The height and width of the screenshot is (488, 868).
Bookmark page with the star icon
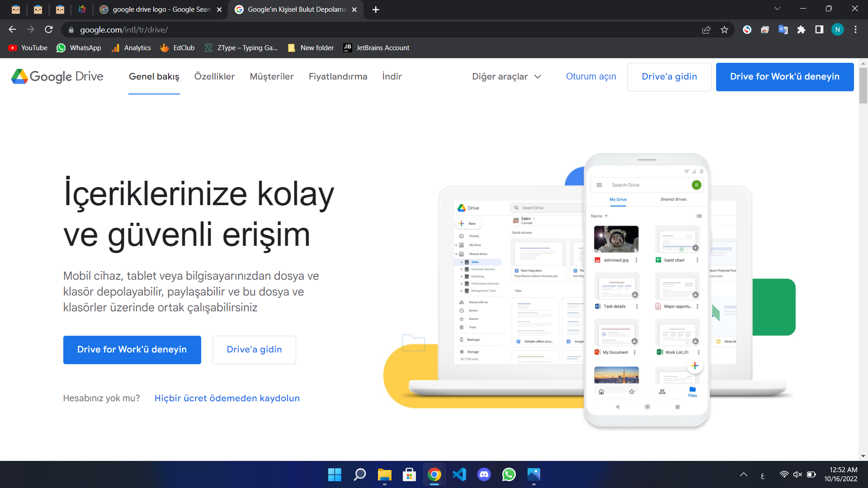coord(724,30)
